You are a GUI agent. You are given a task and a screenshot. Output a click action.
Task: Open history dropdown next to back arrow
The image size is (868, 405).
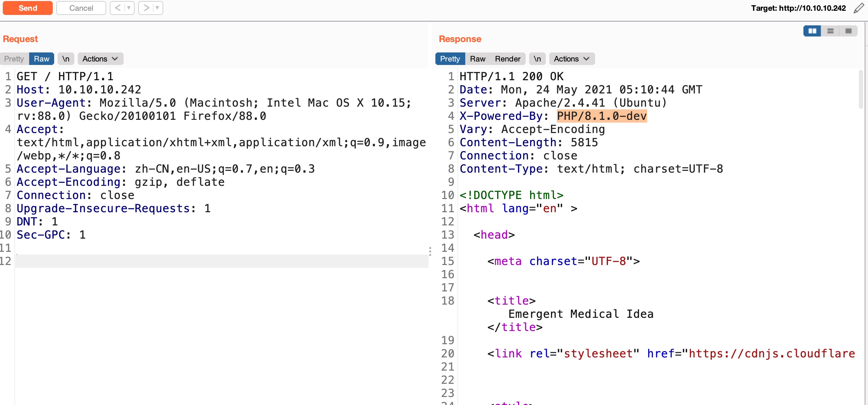coord(129,8)
